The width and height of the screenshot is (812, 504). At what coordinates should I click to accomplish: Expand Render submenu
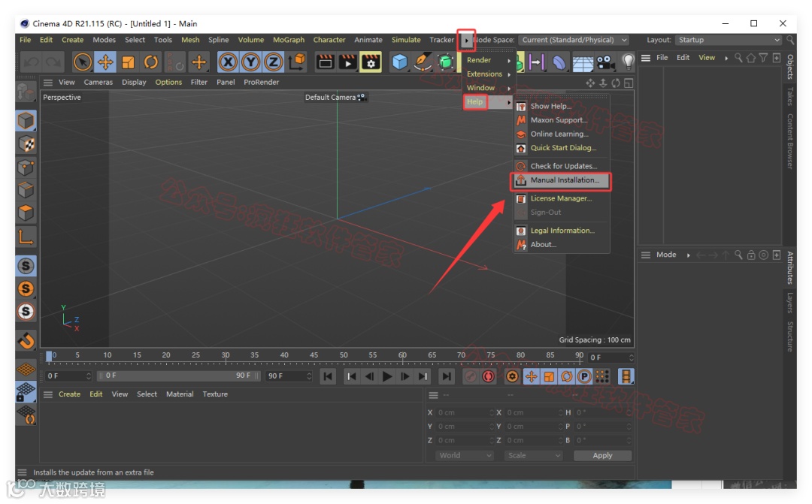click(488, 60)
